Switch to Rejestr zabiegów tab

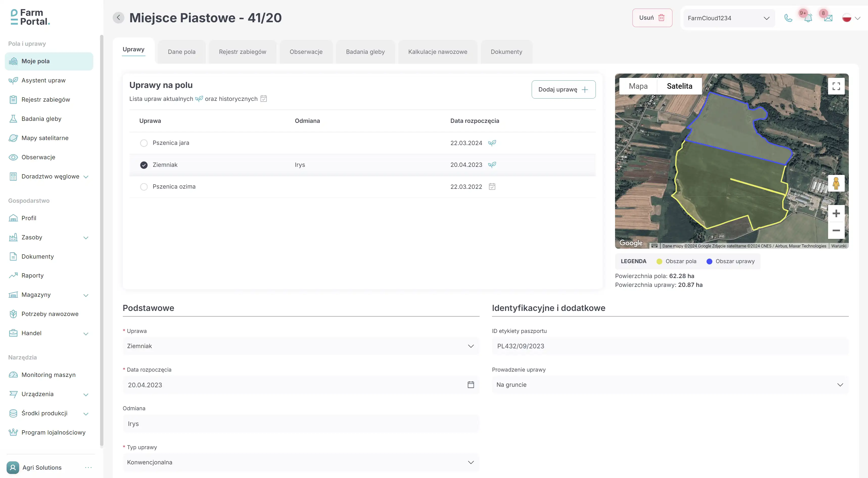242,52
